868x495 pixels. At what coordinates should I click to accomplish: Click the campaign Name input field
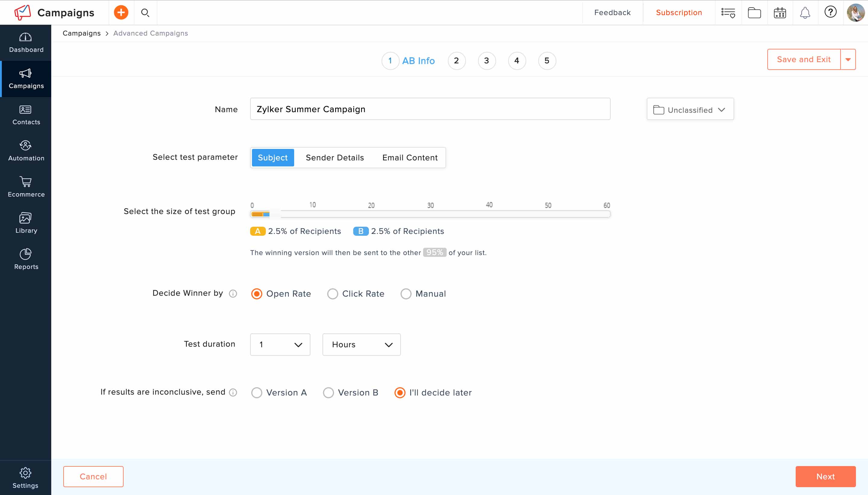(x=430, y=109)
